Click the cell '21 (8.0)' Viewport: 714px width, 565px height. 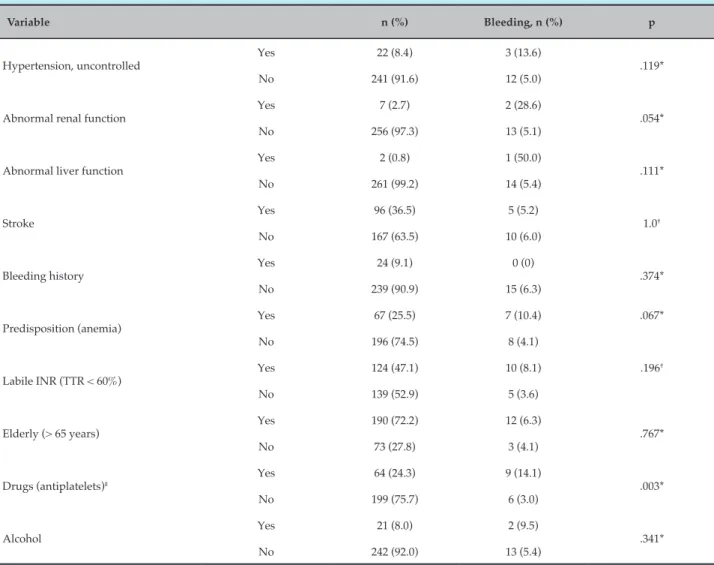(x=394, y=526)
